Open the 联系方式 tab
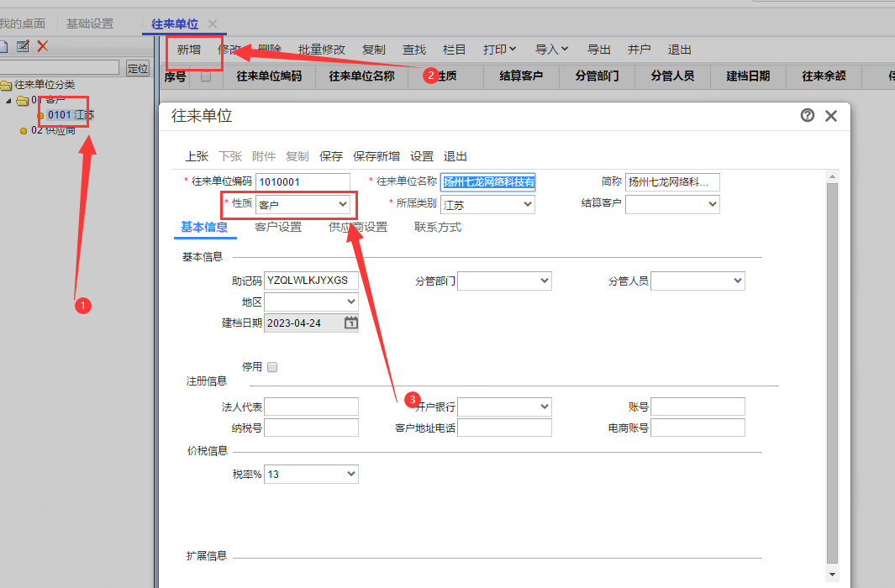This screenshot has width=895, height=588. tap(438, 227)
